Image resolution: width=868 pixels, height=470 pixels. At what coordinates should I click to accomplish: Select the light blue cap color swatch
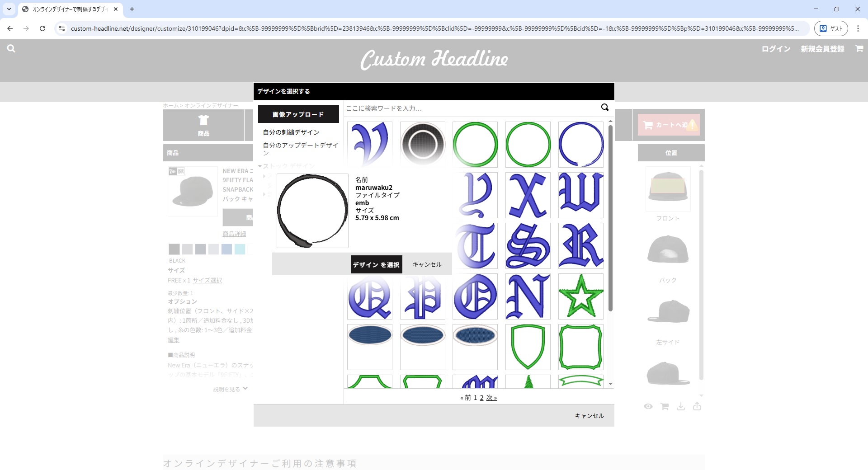click(x=240, y=249)
